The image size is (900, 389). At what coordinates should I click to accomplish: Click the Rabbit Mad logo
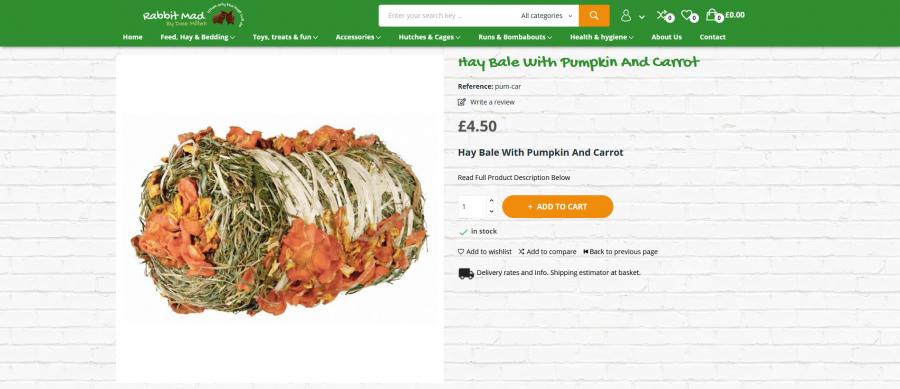(194, 16)
